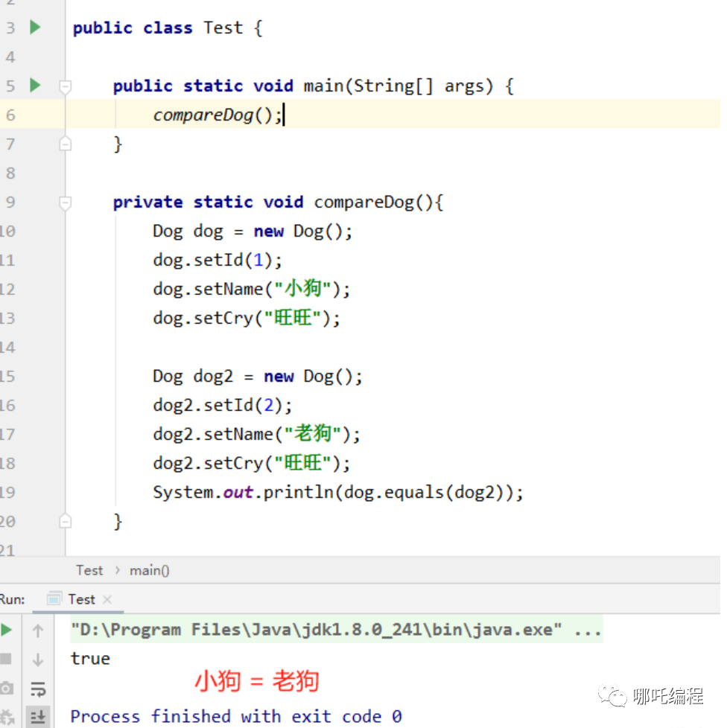Select main() in the breadcrumb bar
This screenshot has width=727, height=728.
tap(150, 570)
